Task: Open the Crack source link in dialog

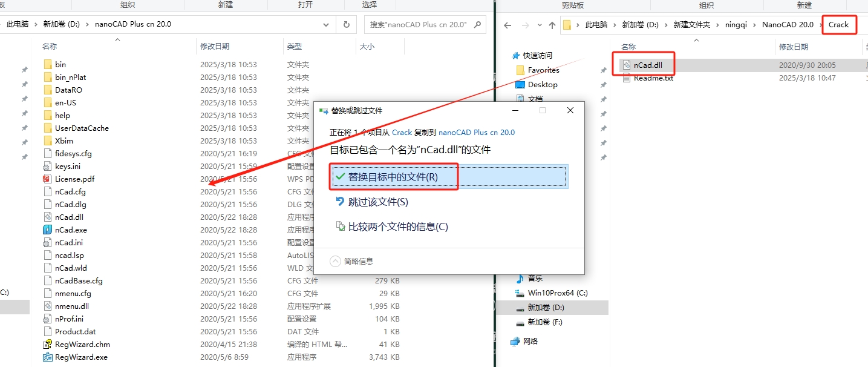Action: pos(402,132)
